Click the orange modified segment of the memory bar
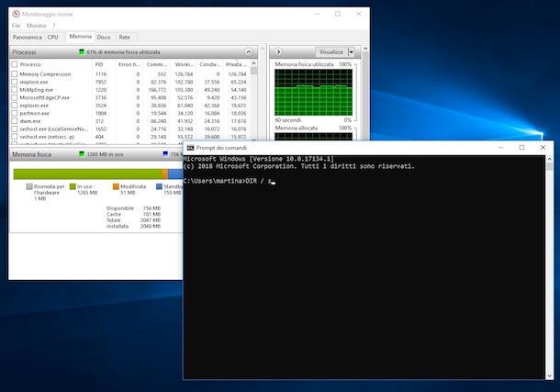560x392 pixels. pos(164,174)
